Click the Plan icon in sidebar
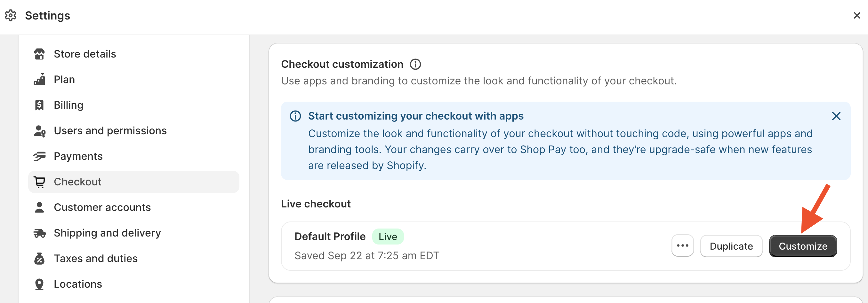This screenshot has width=868, height=303. pos(39,80)
